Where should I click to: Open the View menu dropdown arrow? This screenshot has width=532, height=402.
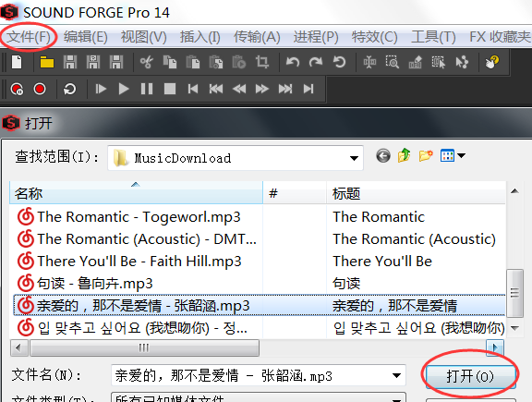(x=461, y=156)
